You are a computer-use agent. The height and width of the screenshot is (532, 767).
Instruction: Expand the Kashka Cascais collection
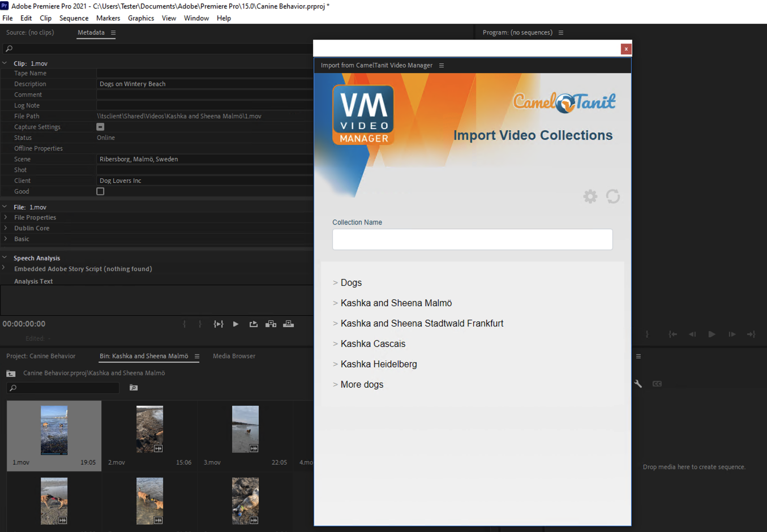(x=335, y=344)
